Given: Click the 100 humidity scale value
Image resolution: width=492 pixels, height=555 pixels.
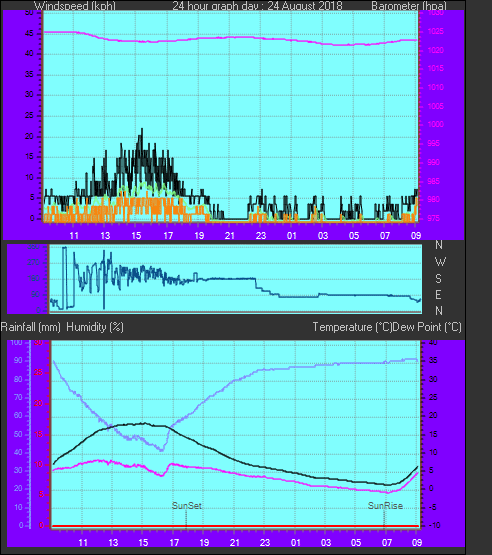Looking at the screenshot, I should (16, 343).
